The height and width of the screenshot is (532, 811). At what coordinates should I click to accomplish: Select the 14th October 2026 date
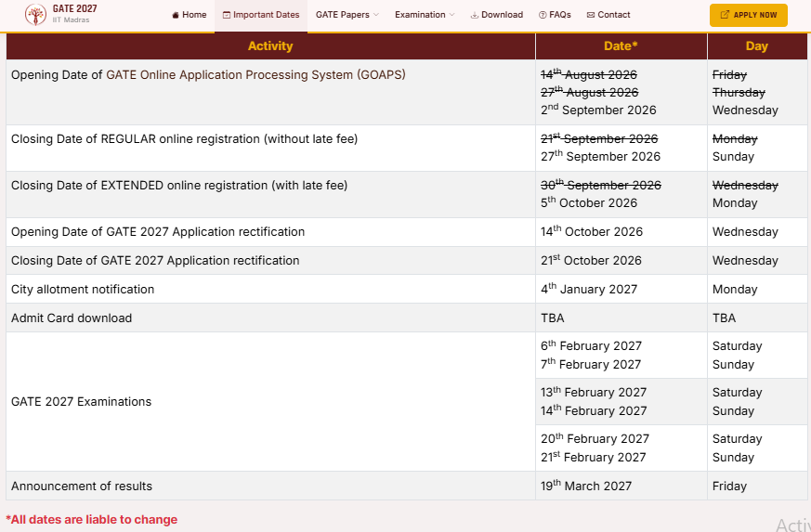click(x=592, y=231)
